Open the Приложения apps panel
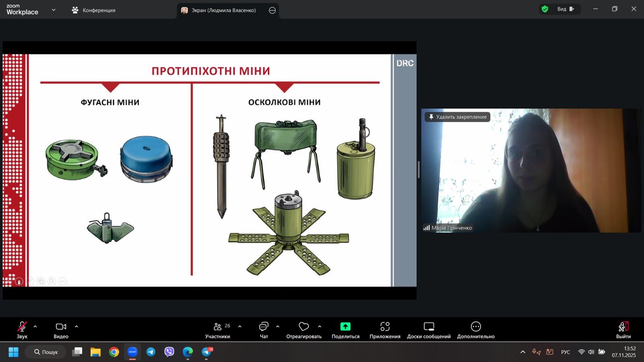This screenshot has width=644, height=362. pos(385,329)
